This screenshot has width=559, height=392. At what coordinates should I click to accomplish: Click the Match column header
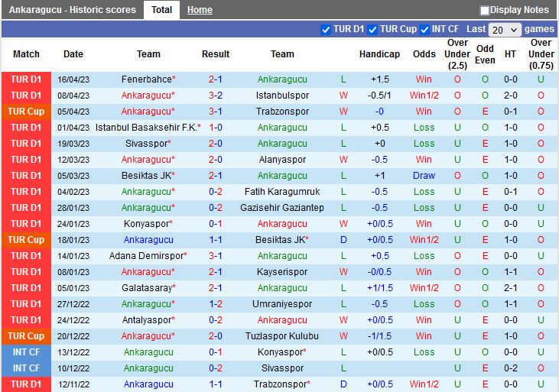coord(27,54)
